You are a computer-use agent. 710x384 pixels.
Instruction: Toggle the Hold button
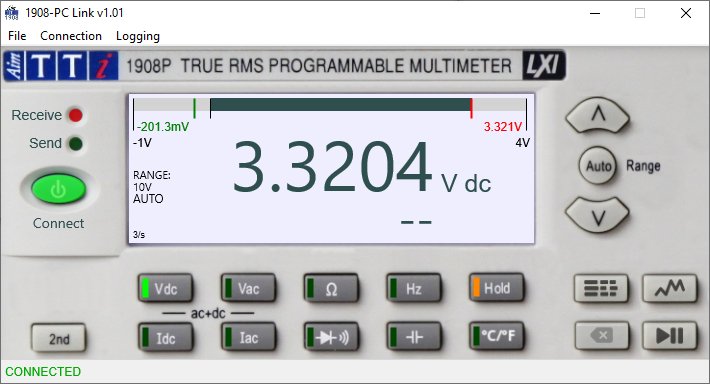point(497,288)
